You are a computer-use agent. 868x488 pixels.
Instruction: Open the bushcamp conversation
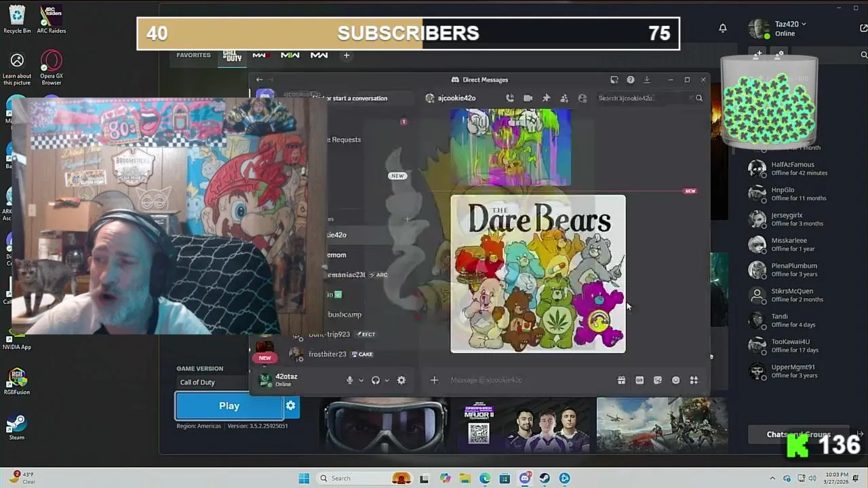[344, 314]
